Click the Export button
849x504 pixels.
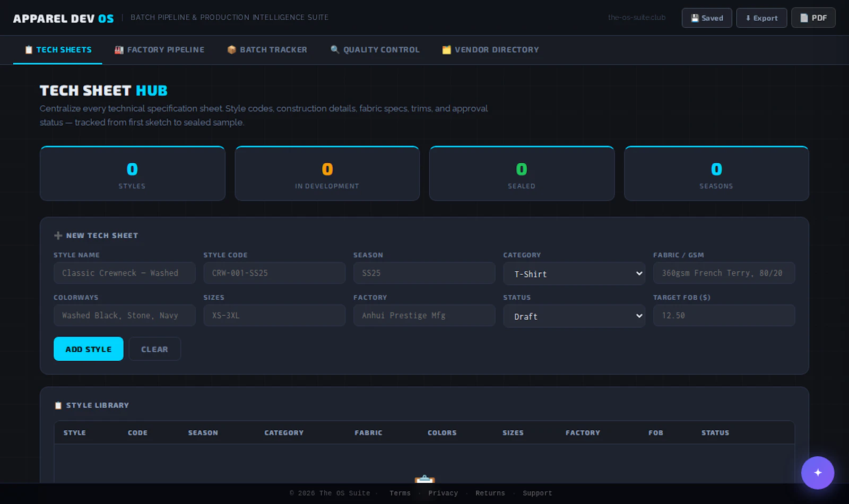pyautogui.click(x=761, y=18)
